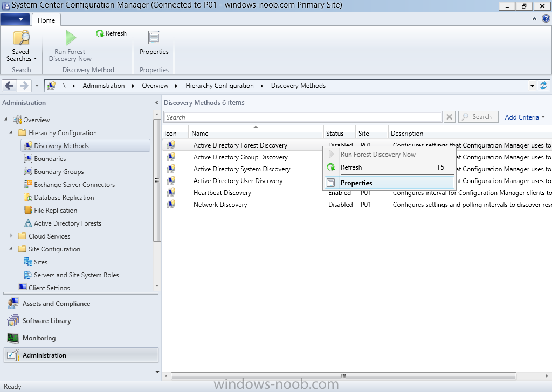
Task: Collapse the Overview tree node
Action: point(5,120)
